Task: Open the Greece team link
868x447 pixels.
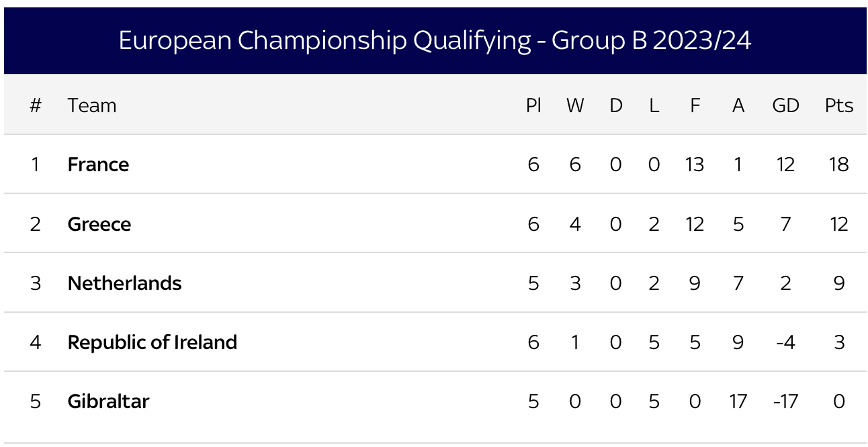Action: click(x=99, y=223)
